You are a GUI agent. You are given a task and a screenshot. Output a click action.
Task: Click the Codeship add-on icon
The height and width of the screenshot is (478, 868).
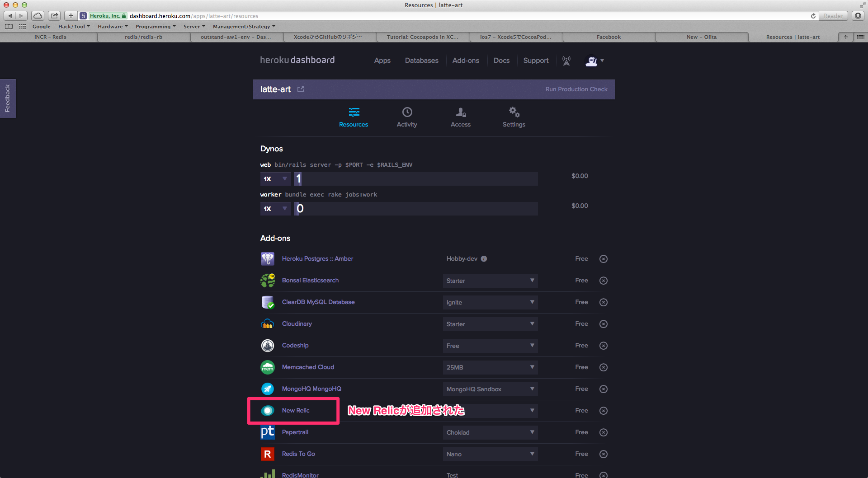(x=268, y=346)
